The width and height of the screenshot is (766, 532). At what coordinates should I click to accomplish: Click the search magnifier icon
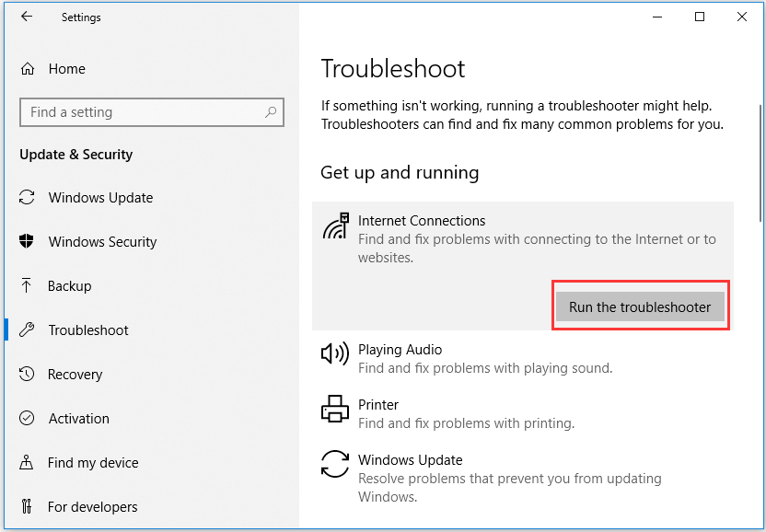(272, 111)
